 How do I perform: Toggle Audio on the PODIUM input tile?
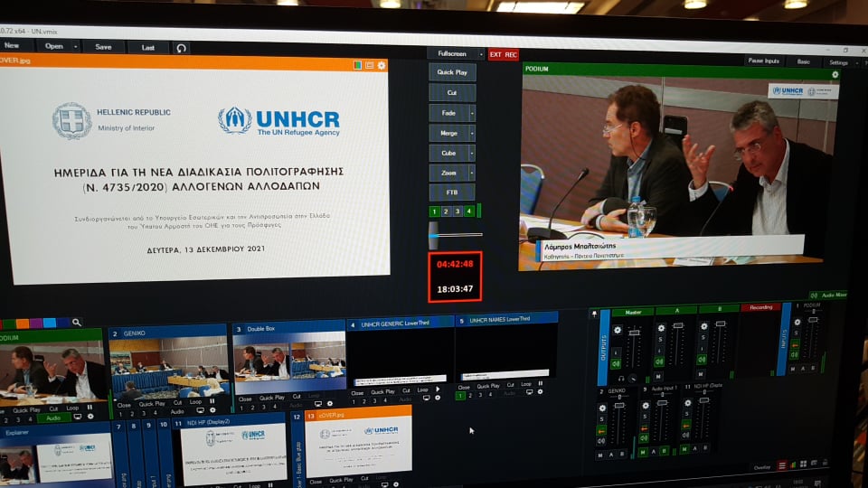tap(53, 418)
